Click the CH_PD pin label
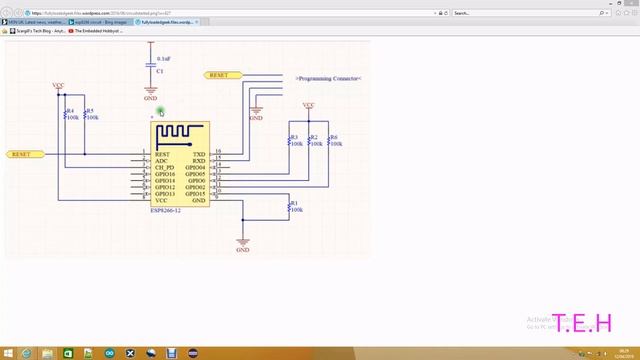Viewport: 640px width, 360px height. point(164,167)
